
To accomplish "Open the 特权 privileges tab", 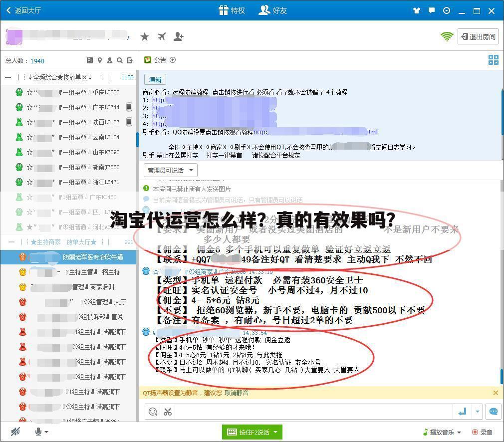I will click(232, 10).
